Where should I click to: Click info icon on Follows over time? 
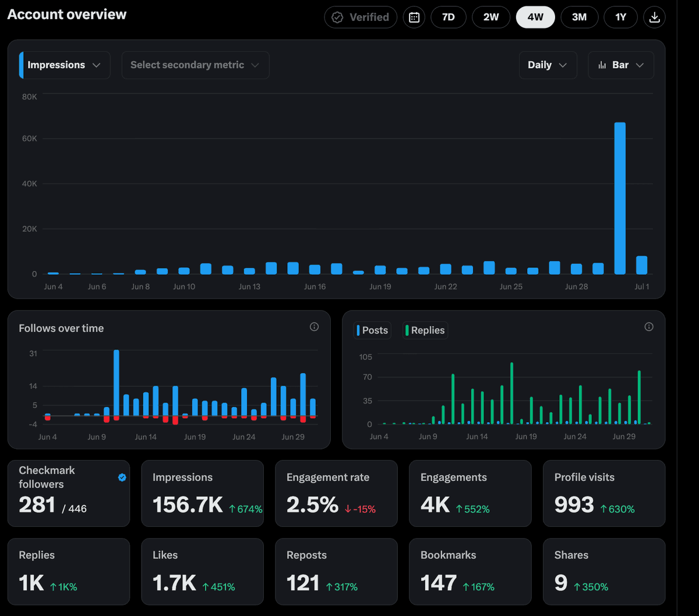coord(314,327)
